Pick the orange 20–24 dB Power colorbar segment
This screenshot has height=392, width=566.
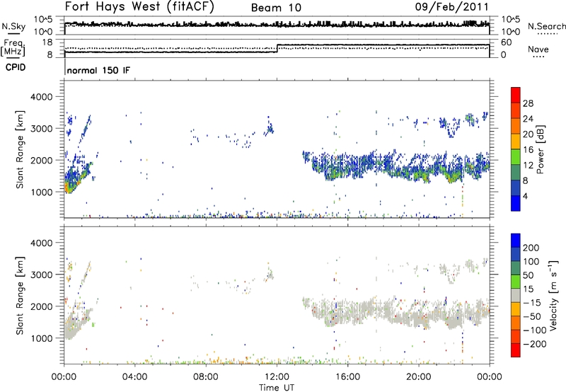tap(516, 126)
